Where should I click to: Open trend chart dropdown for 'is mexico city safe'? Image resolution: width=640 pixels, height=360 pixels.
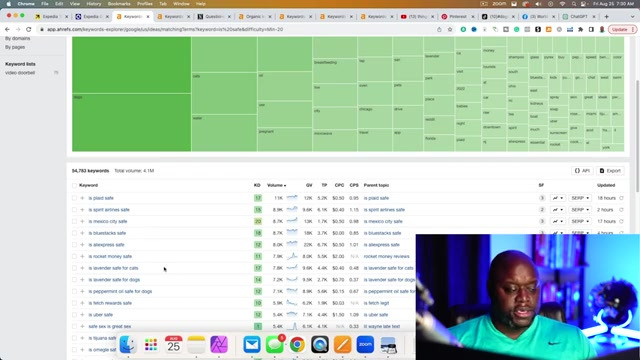(x=558, y=221)
